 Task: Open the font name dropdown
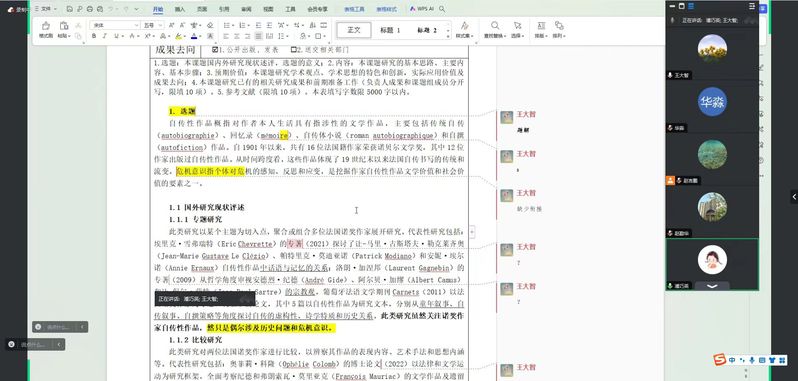point(115,25)
